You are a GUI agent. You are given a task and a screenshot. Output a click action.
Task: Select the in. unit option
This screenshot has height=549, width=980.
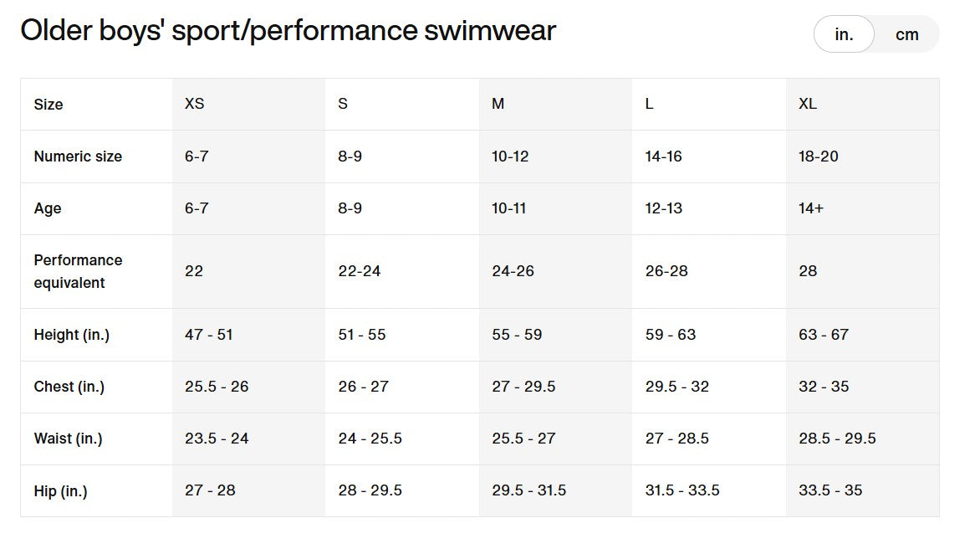point(844,34)
